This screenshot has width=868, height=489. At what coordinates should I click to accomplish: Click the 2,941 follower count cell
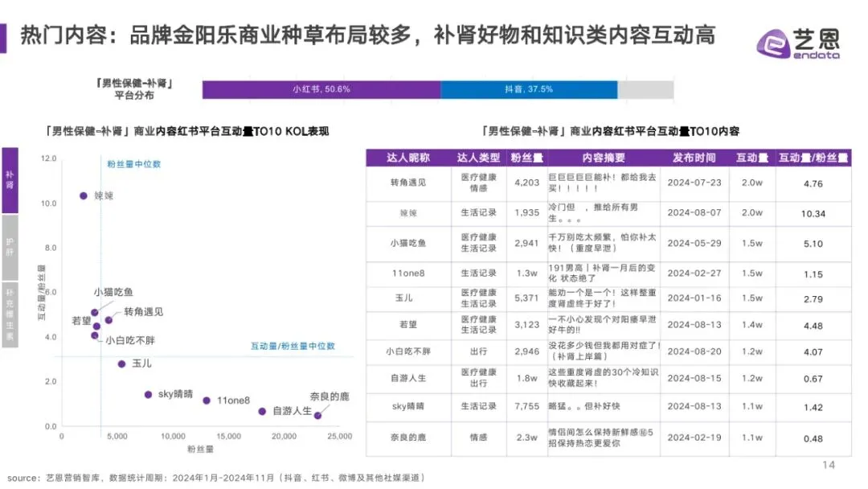click(x=526, y=243)
